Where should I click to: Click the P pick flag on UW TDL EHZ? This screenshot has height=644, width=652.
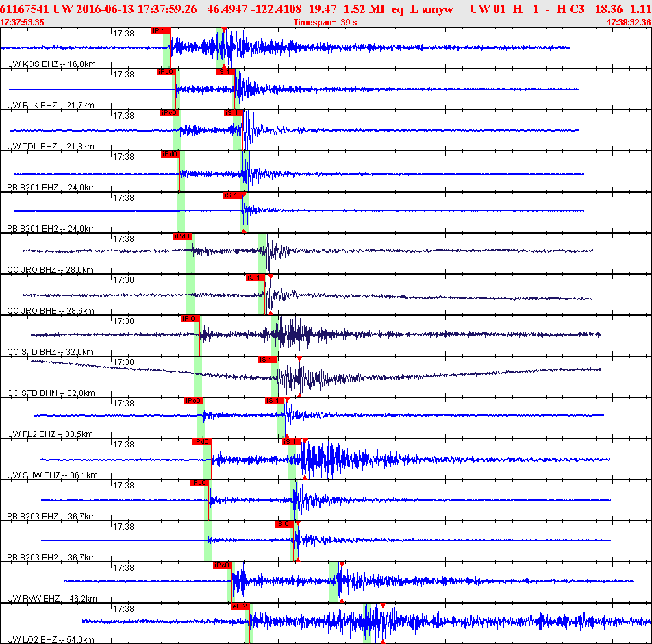[169, 113]
